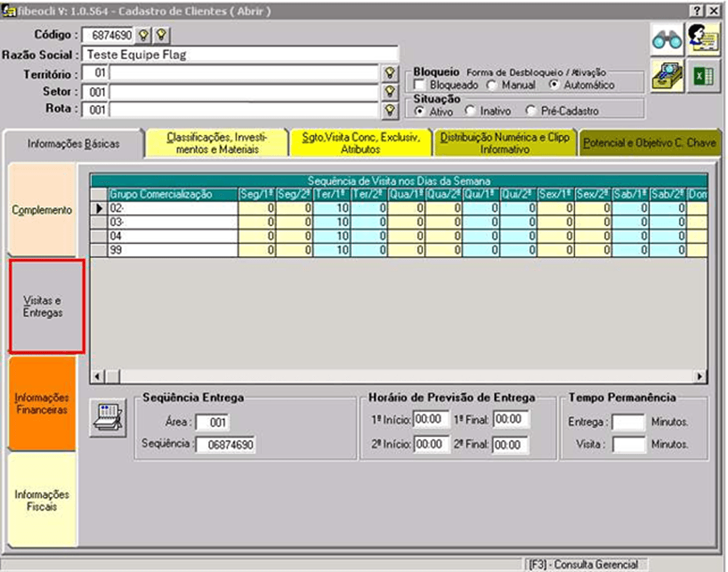Click the Grupo Comercialização column header
The height and width of the screenshot is (572, 728).
click(x=173, y=194)
